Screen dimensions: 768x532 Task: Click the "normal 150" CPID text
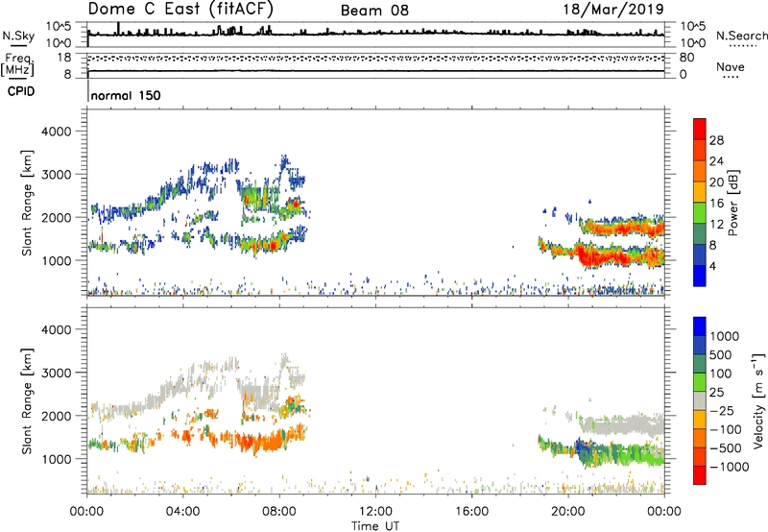tap(126, 95)
